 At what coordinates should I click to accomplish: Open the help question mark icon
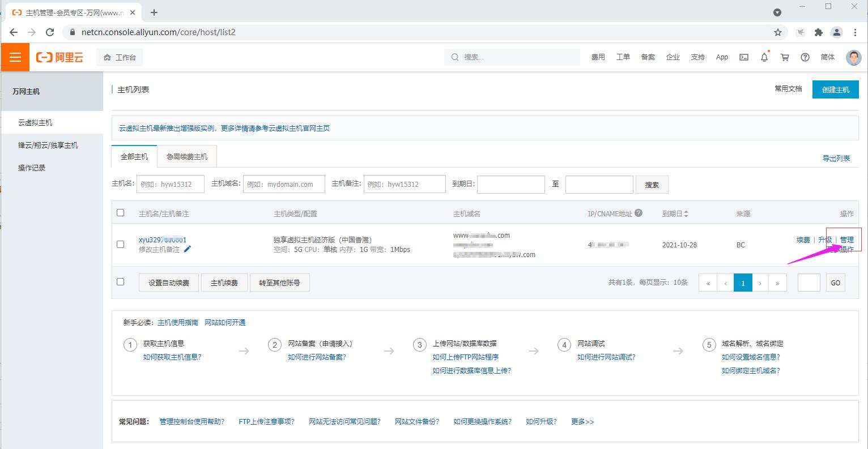pyautogui.click(x=805, y=57)
